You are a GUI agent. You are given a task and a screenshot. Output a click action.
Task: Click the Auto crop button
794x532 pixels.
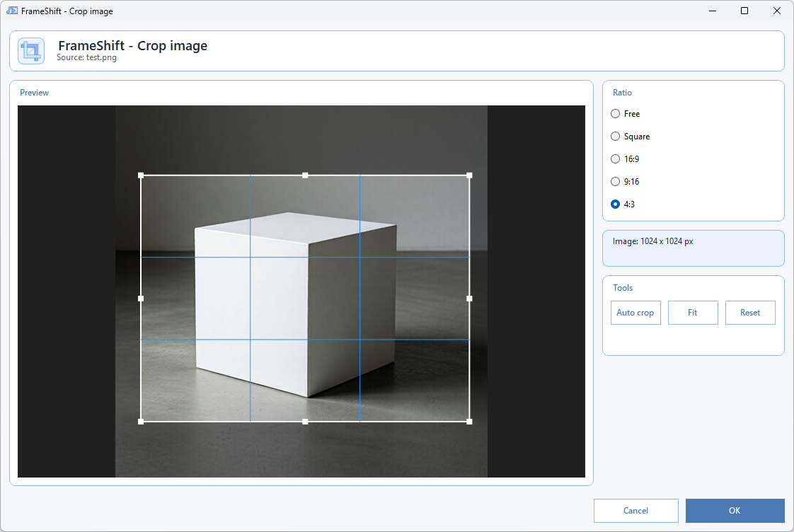point(635,313)
